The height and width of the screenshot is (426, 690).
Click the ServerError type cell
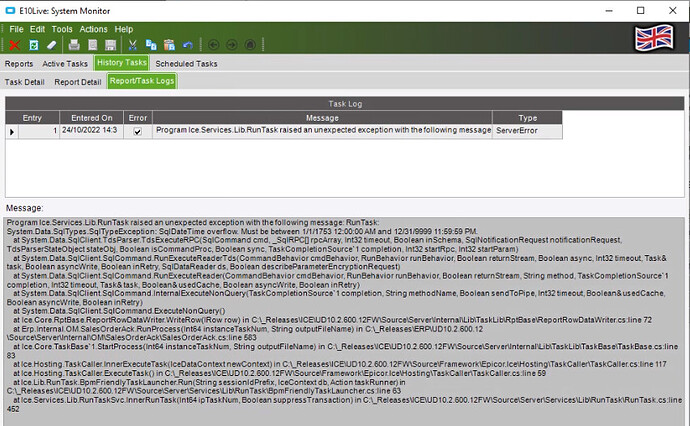coord(527,131)
